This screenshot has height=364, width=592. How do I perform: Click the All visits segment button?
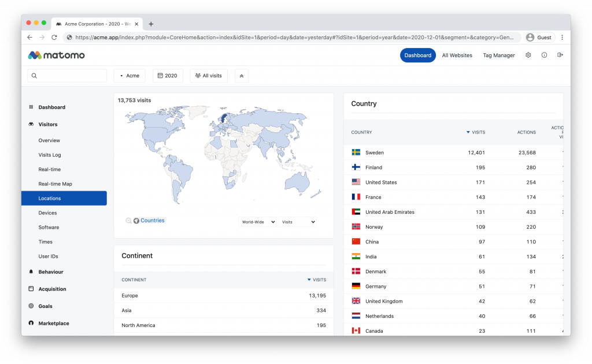coord(208,76)
